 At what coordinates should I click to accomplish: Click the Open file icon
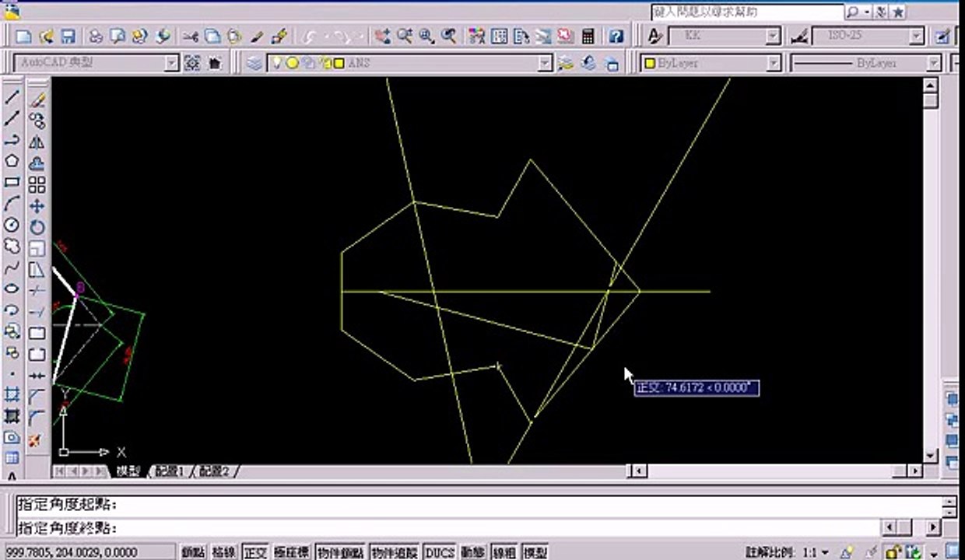coord(46,37)
